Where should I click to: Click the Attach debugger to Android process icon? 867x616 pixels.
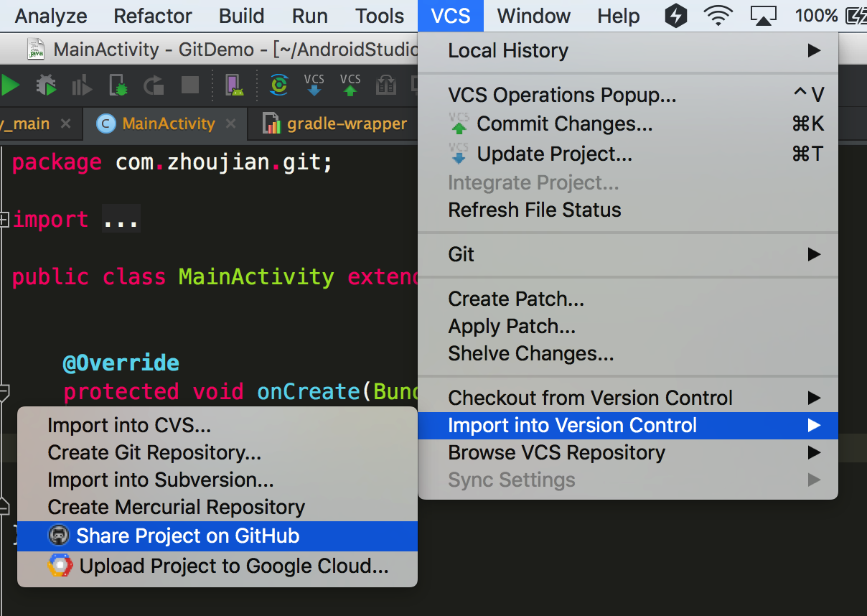118,86
